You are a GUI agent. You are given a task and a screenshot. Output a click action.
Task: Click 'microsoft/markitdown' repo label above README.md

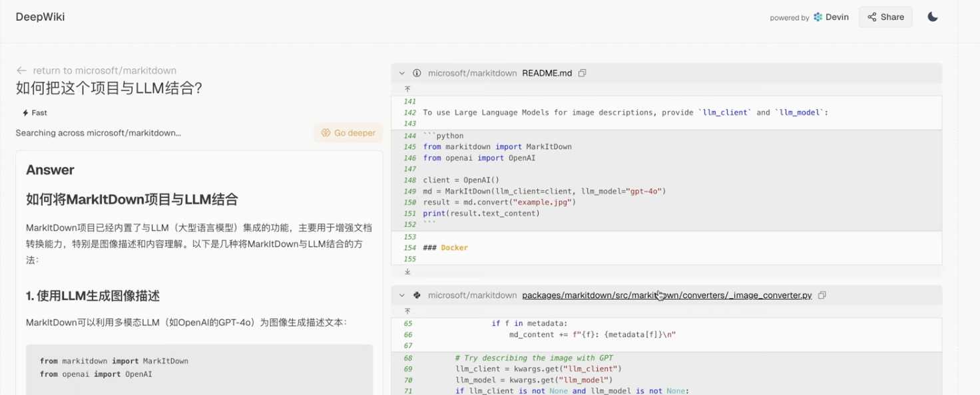(472, 73)
